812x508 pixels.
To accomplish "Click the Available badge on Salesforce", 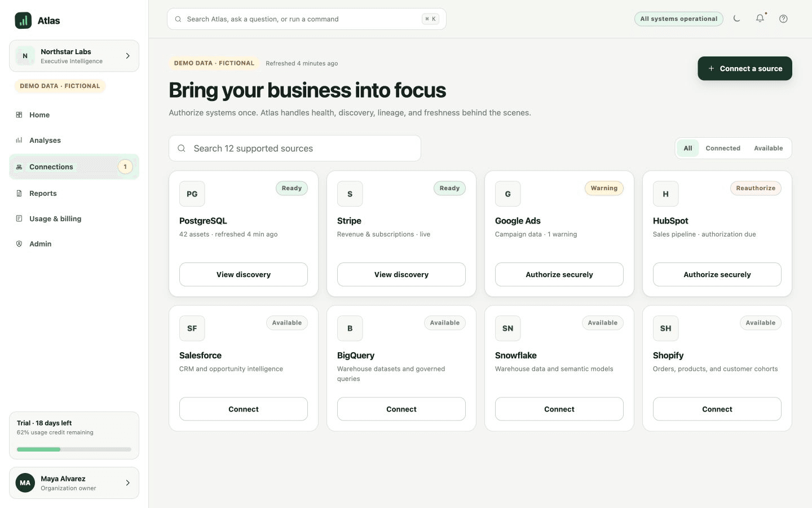I will (x=287, y=323).
